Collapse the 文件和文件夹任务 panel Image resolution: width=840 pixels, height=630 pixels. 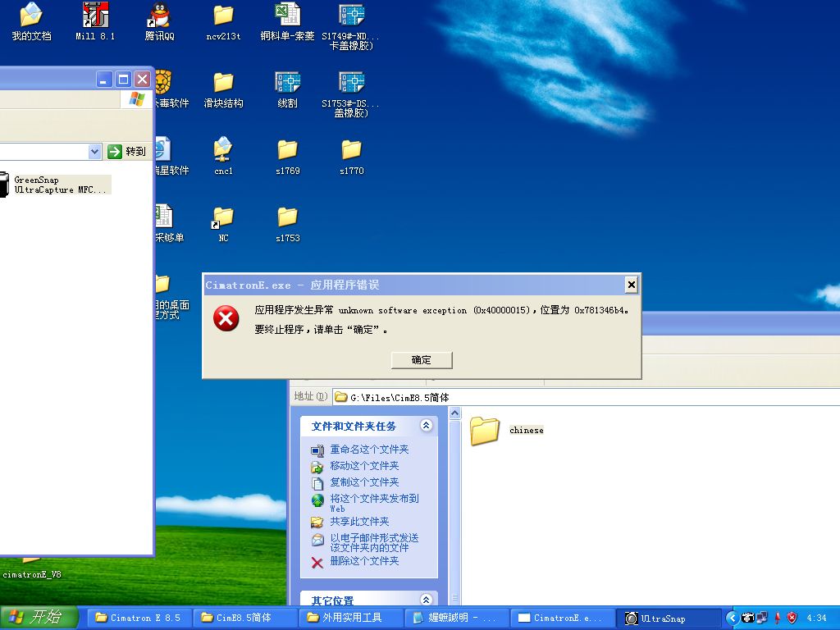point(426,426)
